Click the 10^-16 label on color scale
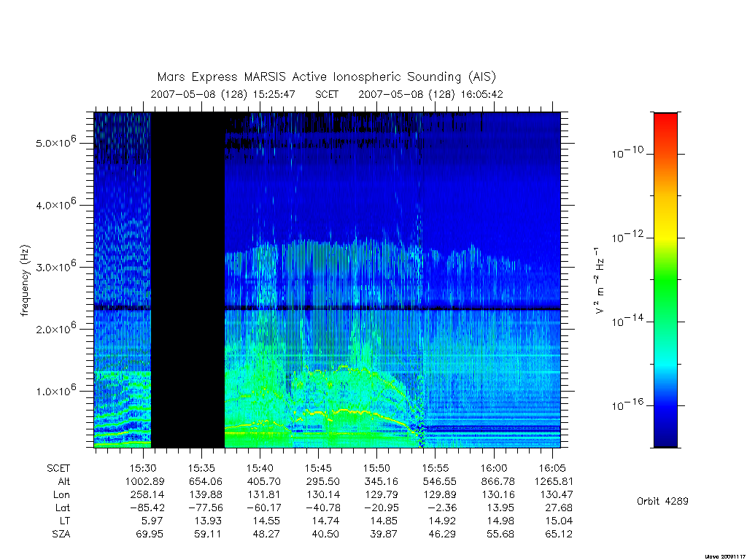 click(x=627, y=405)
